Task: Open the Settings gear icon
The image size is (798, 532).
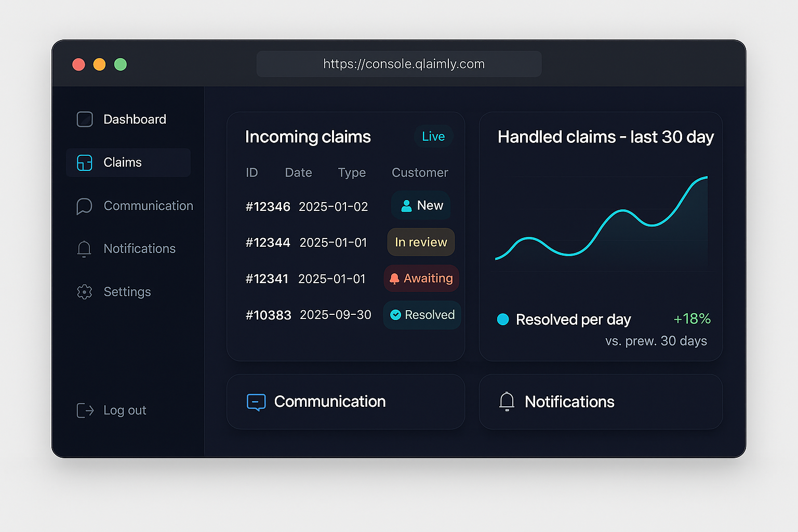Action: tap(84, 291)
